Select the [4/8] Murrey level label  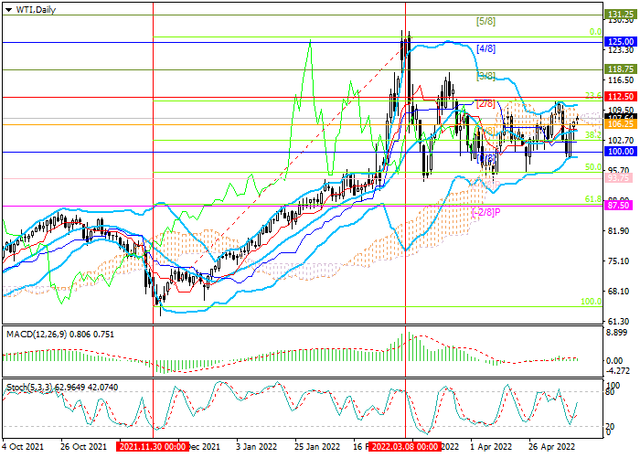click(487, 48)
